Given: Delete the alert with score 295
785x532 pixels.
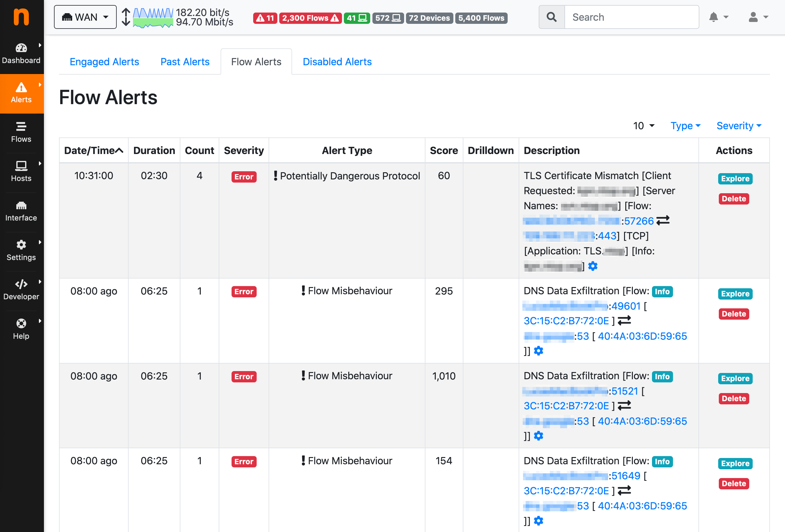Looking at the screenshot, I should click(733, 314).
